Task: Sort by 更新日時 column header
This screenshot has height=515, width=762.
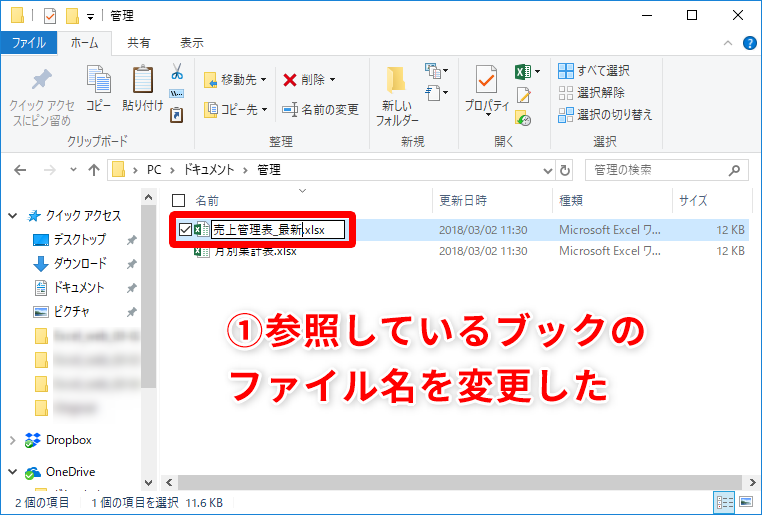Action: [463, 200]
